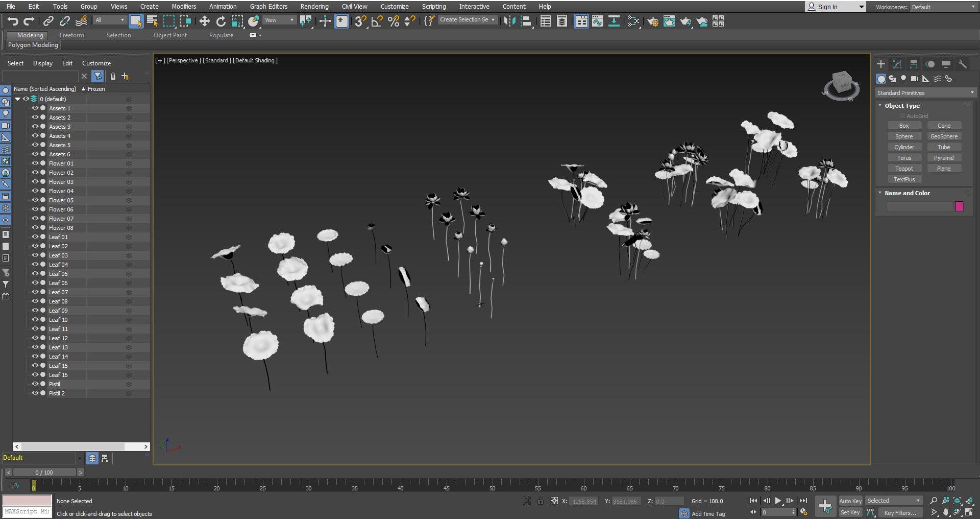Open the Schematic View icon
The height and width of the screenshot is (519, 980).
point(614,21)
